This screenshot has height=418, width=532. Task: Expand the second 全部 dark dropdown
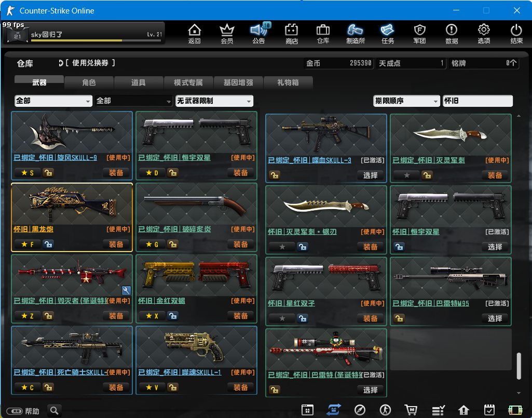click(x=134, y=101)
